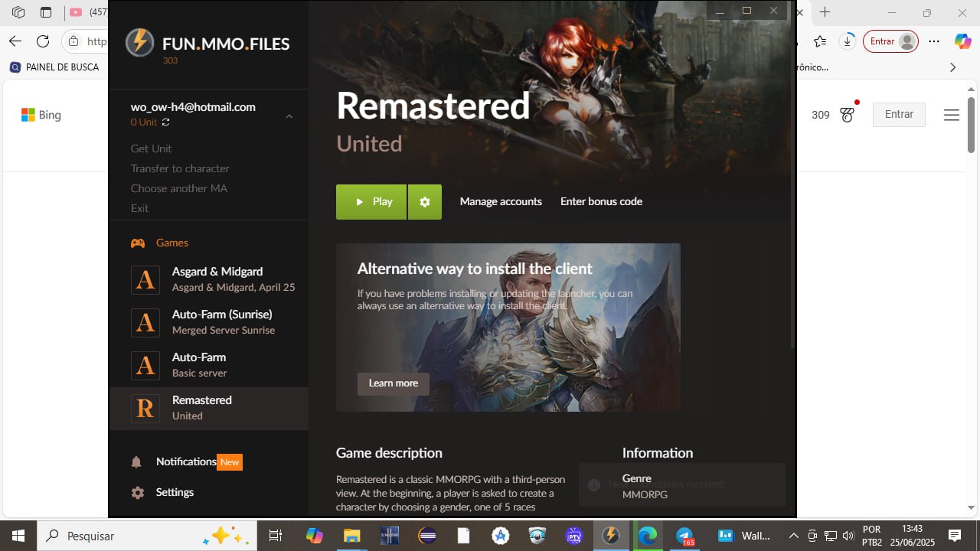Show hidden system tray icons
The height and width of the screenshot is (551, 980).
[x=793, y=536]
